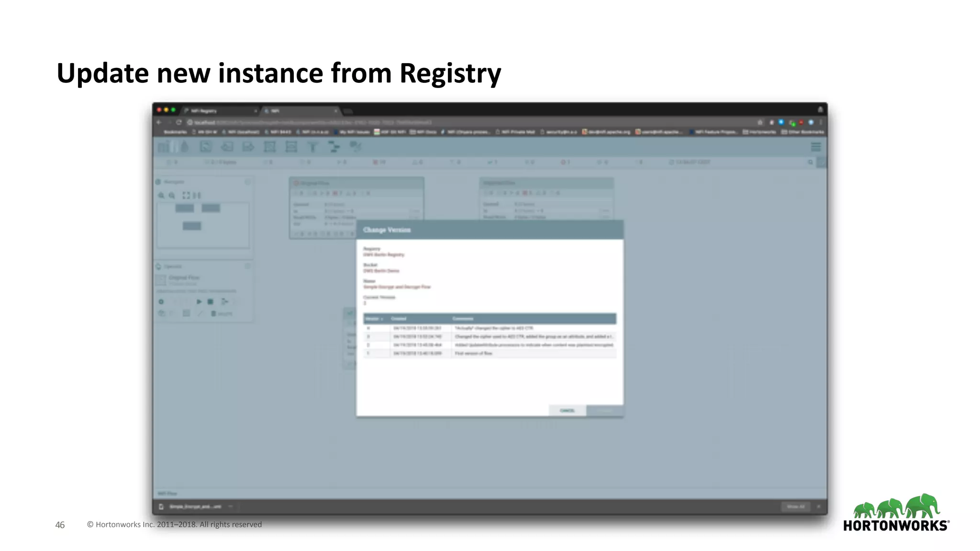980x551 pixels.
Task: Click the actual size icon in Navigate panel
Action: pyautogui.click(x=197, y=196)
